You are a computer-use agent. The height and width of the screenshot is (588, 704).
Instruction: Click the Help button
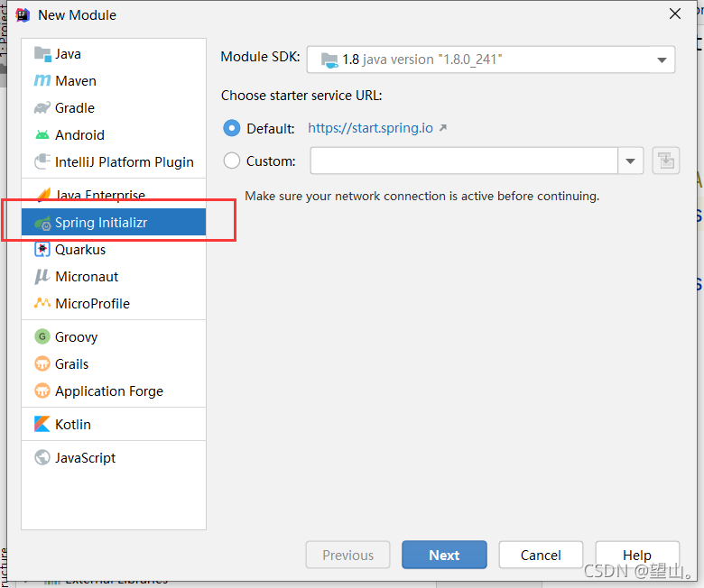click(x=637, y=555)
